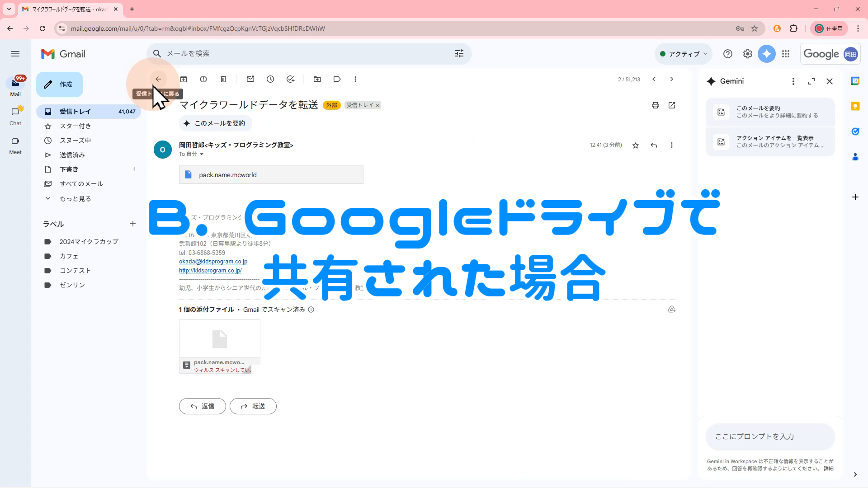Click the add to tasks icon
The width and height of the screenshot is (868, 488).
290,79
